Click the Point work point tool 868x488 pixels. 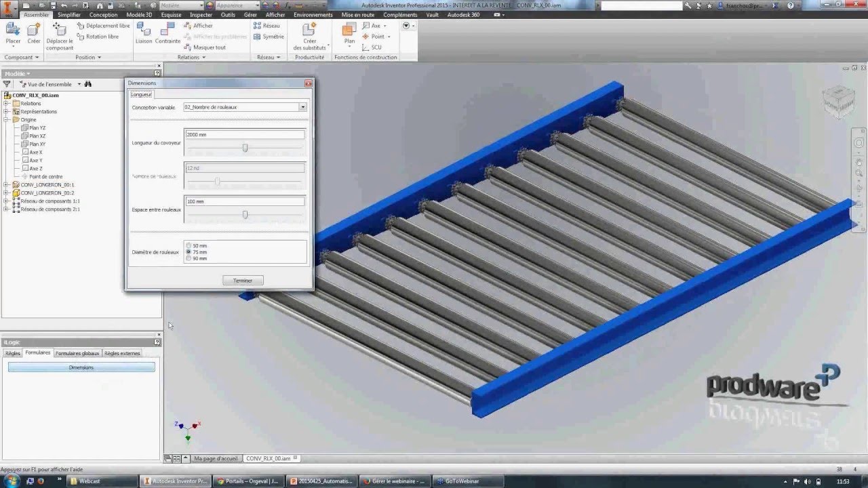point(376,37)
